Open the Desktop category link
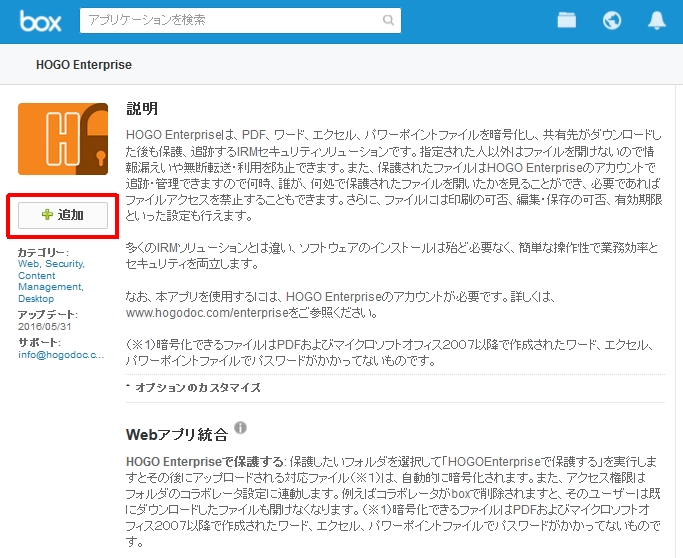This screenshot has width=683, height=558. 36,299
